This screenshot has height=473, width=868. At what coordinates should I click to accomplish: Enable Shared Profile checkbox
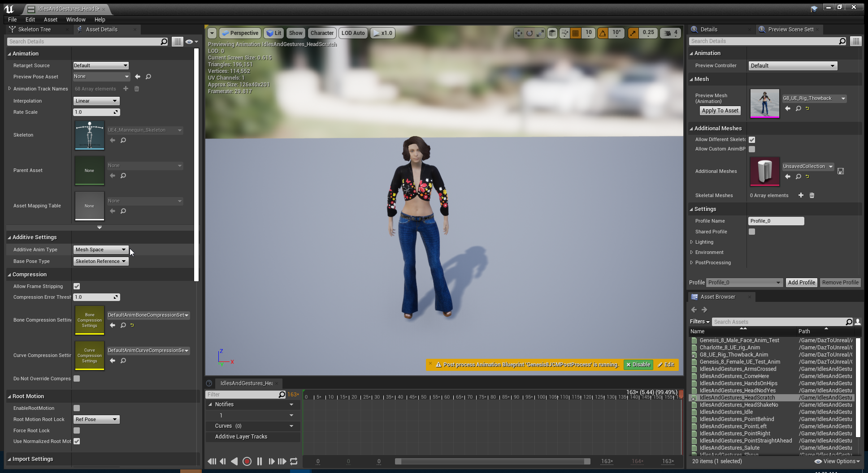[752, 232]
